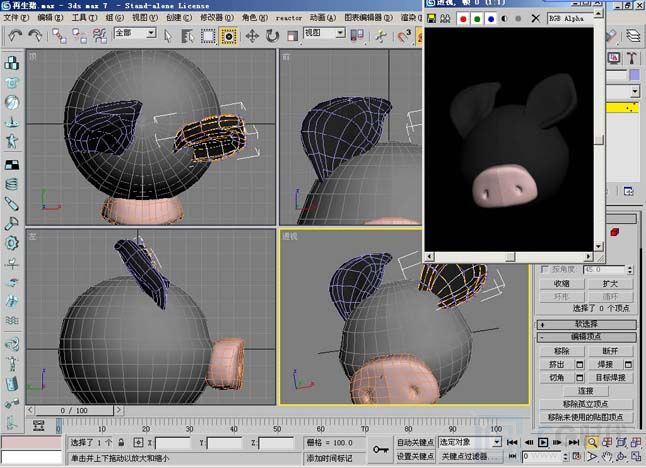This screenshot has height=468, width=646.
Task: Toggle green channel in render window
Action: [x=477, y=19]
